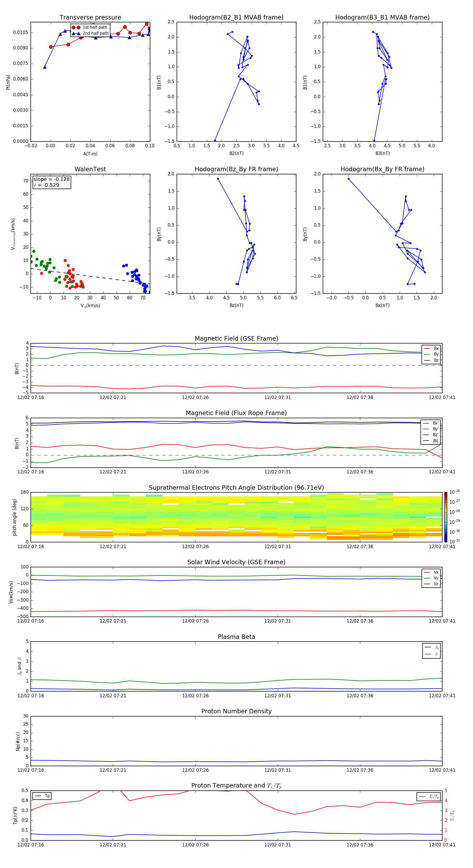Click '12/02 07:16' under the pitch angle plot
This screenshot has height=868, width=473.
pyautogui.click(x=31, y=547)
